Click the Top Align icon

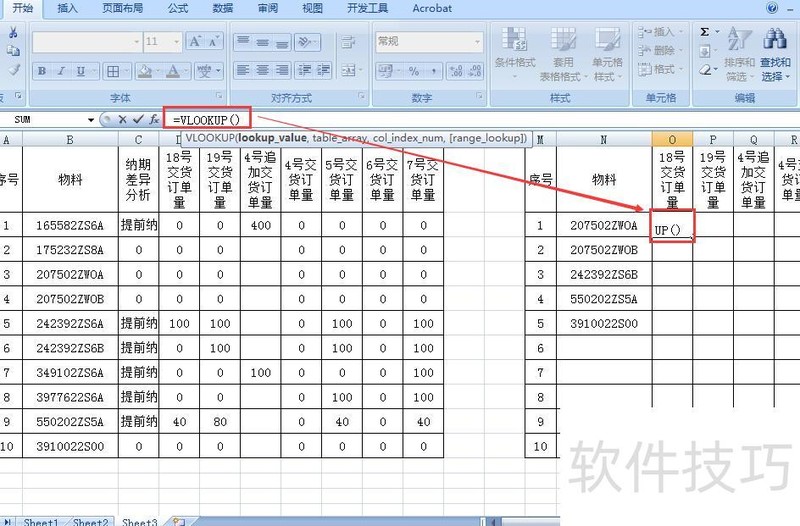243,41
